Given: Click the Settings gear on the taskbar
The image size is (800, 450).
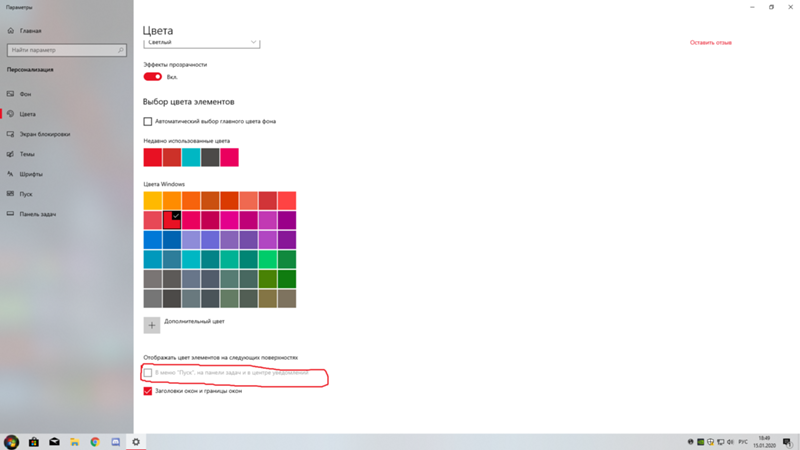Looking at the screenshot, I should 136,442.
